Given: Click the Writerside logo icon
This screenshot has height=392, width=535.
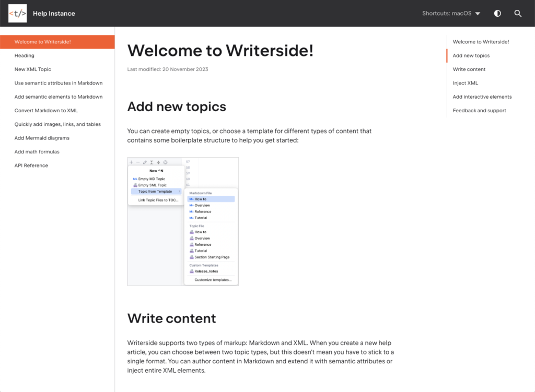Looking at the screenshot, I should pyautogui.click(x=17, y=14).
